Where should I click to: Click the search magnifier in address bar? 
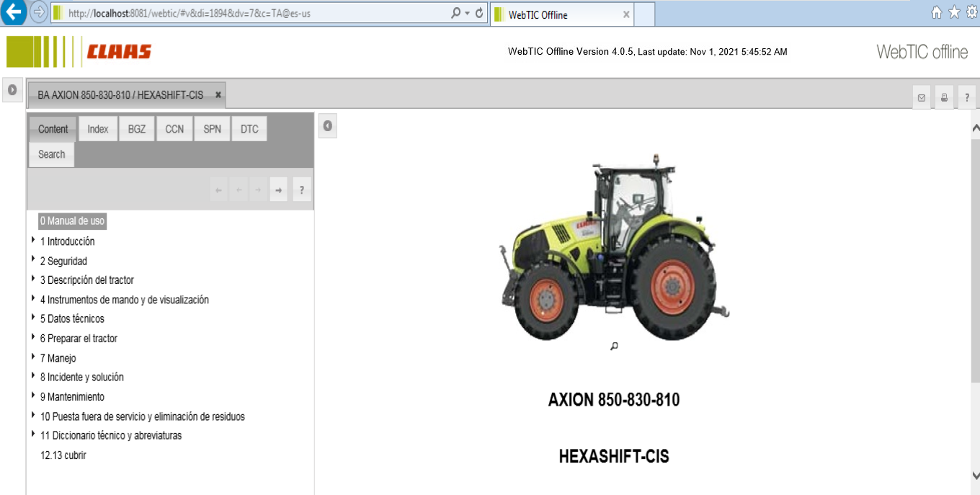click(455, 13)
